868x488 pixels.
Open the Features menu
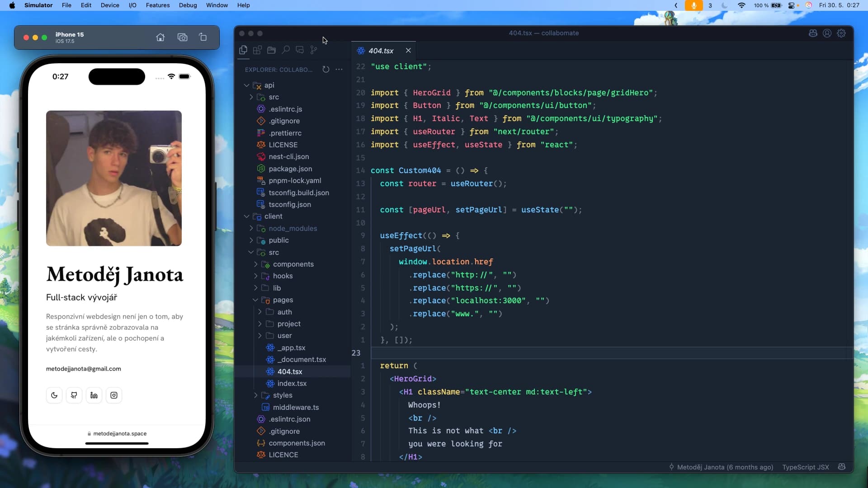[x=158, y=5]
